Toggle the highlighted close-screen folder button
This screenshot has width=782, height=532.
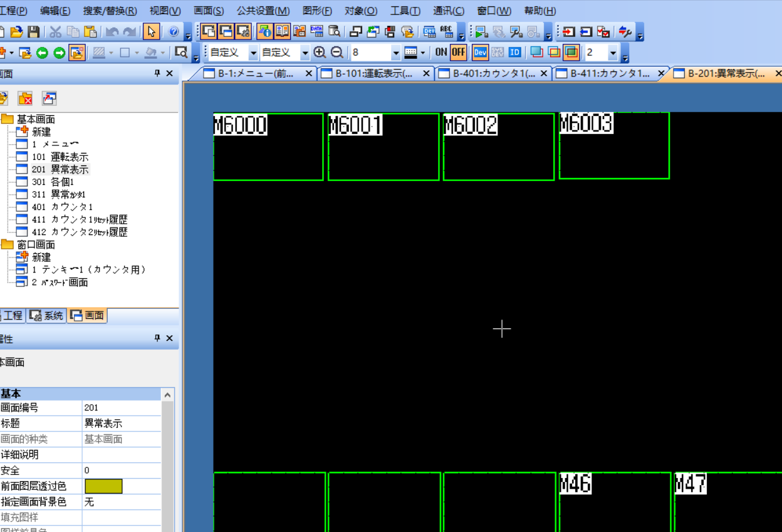tap(77, 53)
